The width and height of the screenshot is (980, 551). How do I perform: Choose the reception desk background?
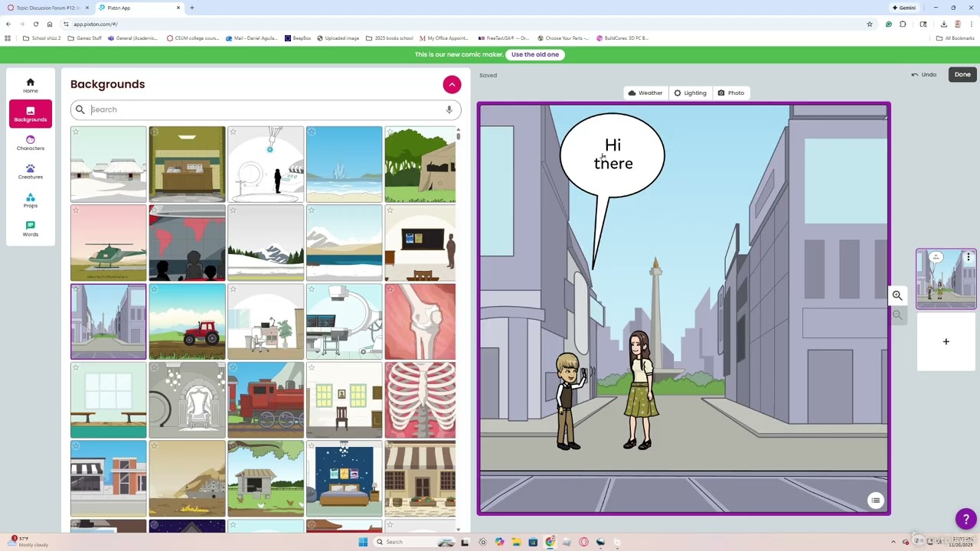(x=187, y=165)
